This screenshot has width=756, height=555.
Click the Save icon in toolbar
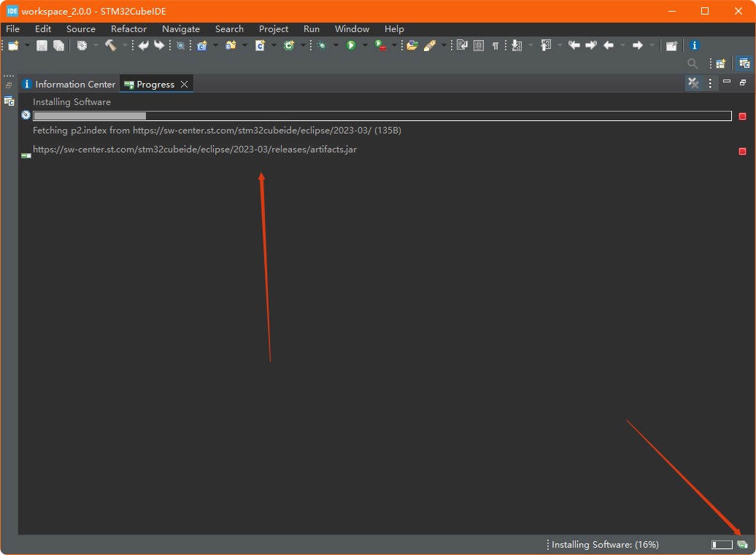(x=42, y=46)
